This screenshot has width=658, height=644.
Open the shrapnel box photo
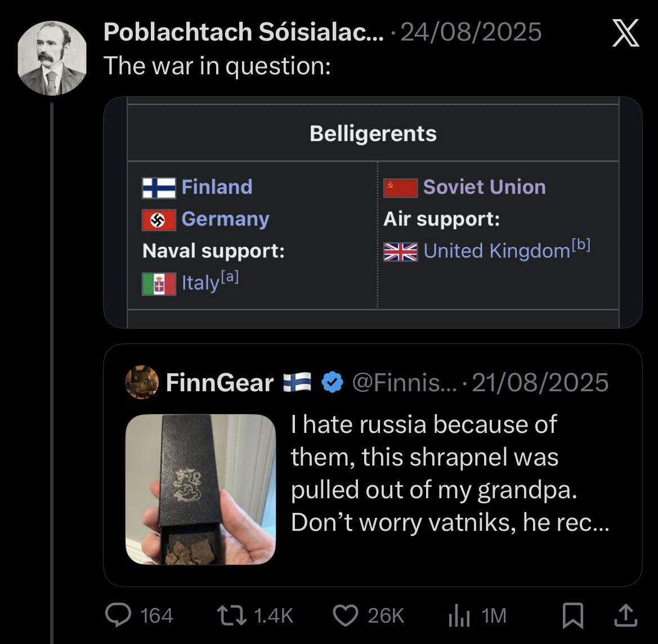[200, 489]
